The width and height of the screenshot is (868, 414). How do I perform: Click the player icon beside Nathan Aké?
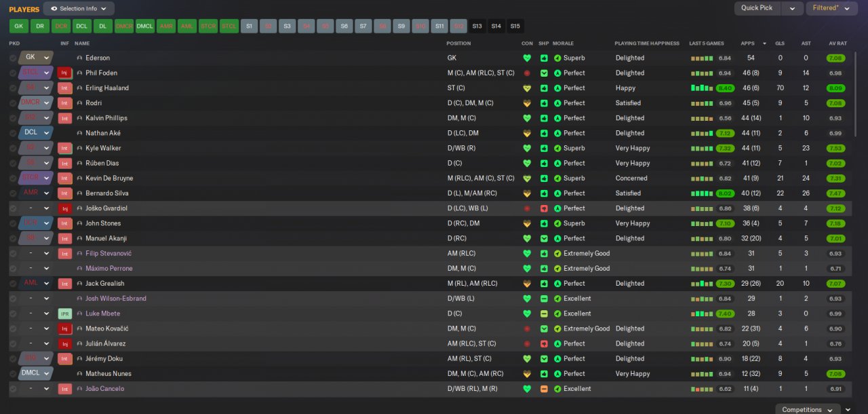(x=79, y=133)
